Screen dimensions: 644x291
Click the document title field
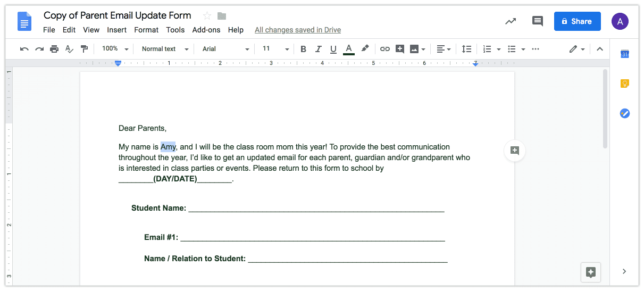point(117,15)
